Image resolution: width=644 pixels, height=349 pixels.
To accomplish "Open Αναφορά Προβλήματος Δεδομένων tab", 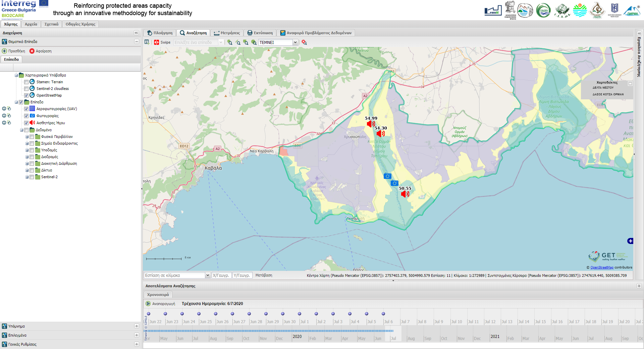I will 316,33.
